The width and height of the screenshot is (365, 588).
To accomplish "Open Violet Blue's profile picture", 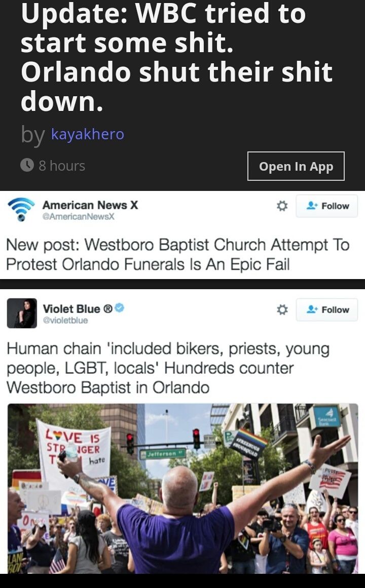I will (22, 313).
